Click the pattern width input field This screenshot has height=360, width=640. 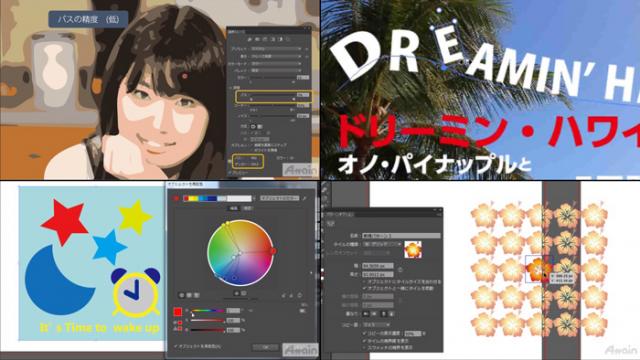378,266
